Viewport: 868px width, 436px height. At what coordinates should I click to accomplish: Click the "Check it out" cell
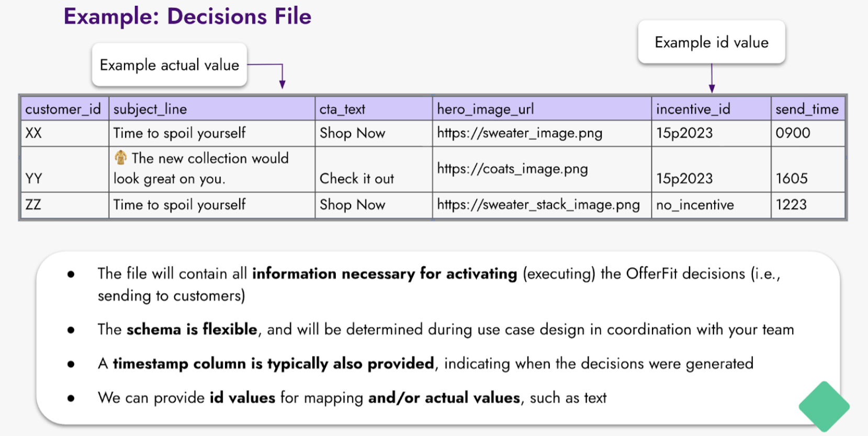point(356,179)
